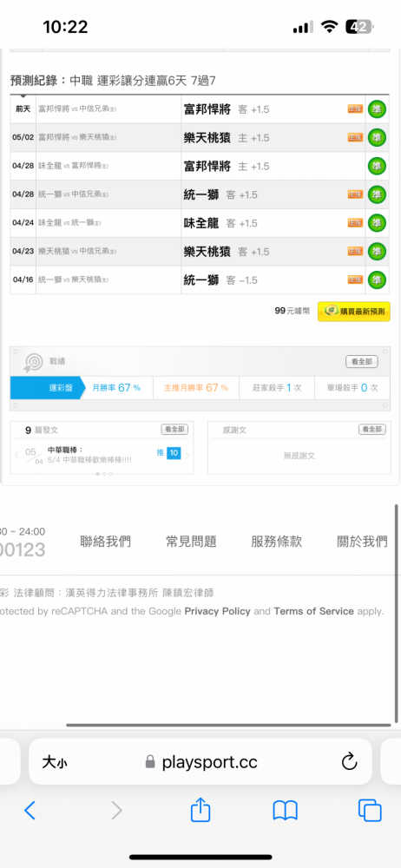Tap the lock icon beside playsport.cc
The width and height of the screenshot is (401, 868).
click(150, 763)
